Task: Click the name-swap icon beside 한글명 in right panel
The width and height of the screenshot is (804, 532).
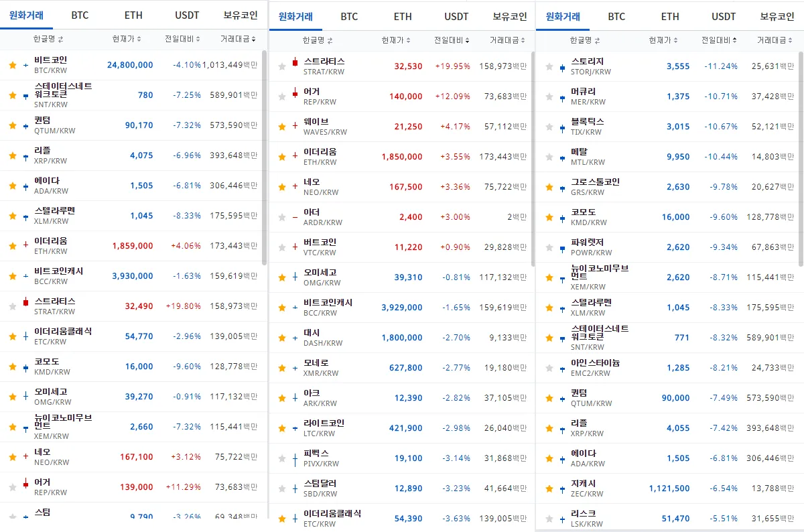Action: coord(596,40)
